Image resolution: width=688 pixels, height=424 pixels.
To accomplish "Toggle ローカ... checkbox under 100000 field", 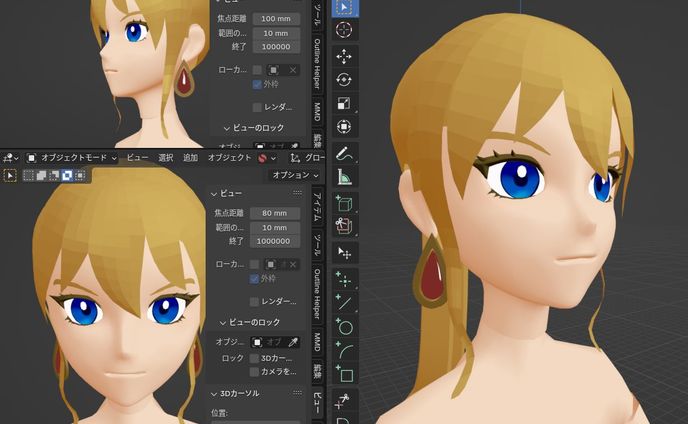I will coord(257,70).
